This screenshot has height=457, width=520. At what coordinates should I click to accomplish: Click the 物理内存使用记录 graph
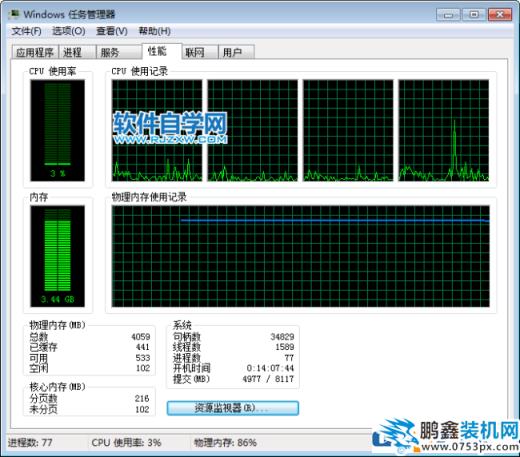click(301, 256)
